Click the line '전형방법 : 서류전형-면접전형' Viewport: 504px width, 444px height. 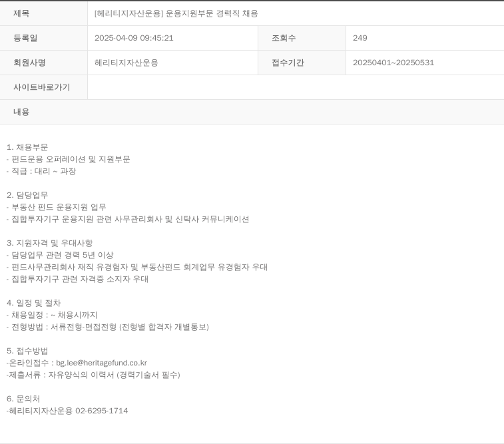(108, 327)
